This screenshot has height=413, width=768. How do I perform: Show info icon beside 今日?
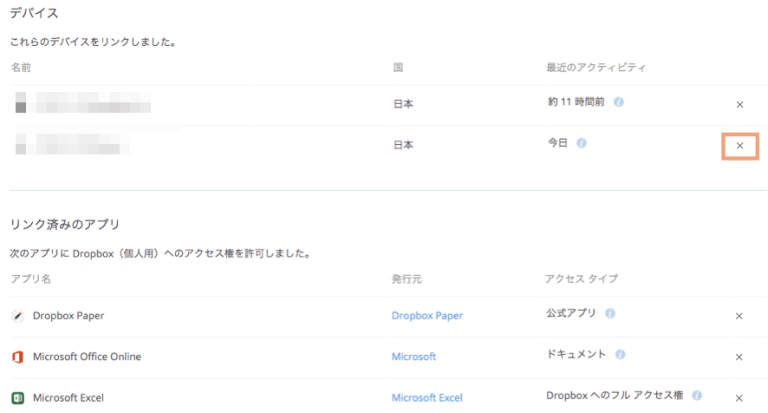(x=581, y=143)
